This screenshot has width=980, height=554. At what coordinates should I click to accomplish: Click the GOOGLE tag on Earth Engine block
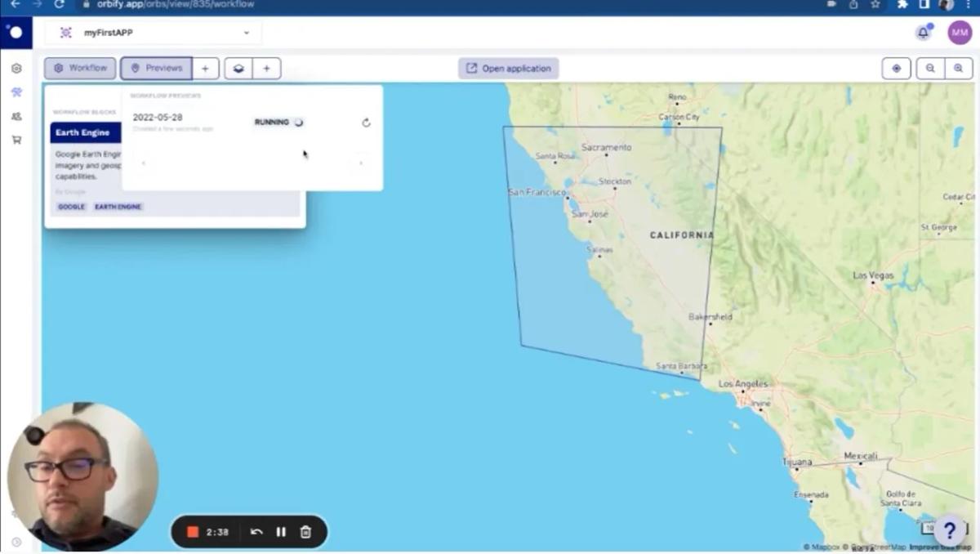(x=71, y=207)
